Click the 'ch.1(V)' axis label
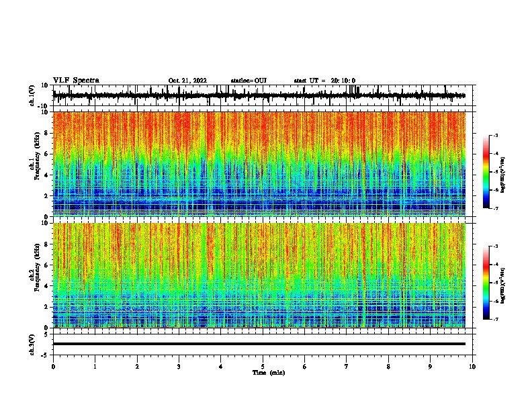532x411 pixels. (x=32, y=95)
